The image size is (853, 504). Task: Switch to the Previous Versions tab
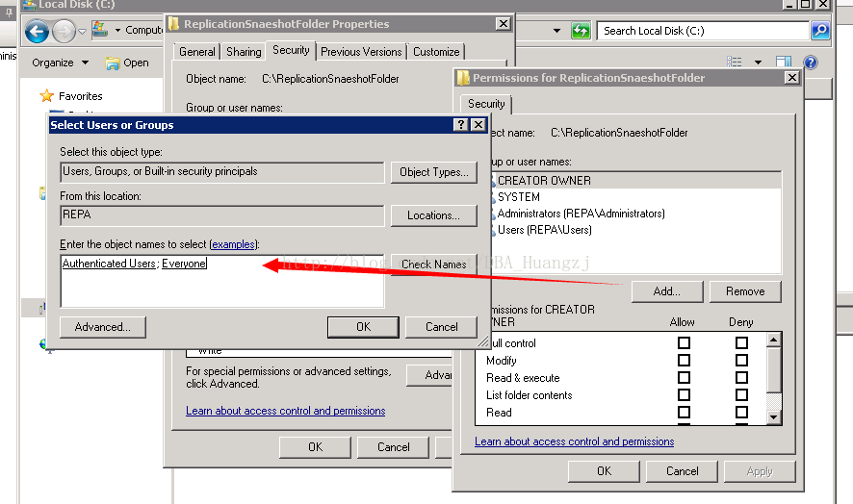click(361, 52)
